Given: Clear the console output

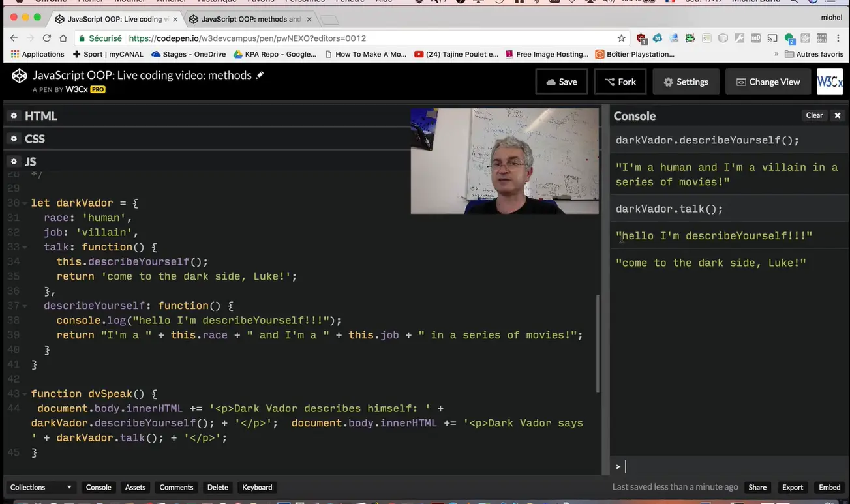Looking at the screenshot, I should (814, 115).
